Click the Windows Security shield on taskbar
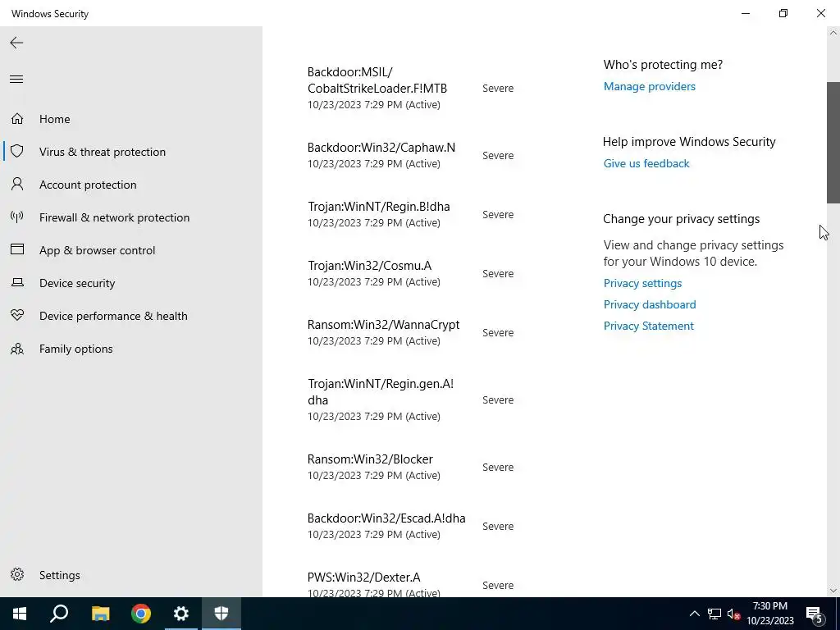The image size is (840, 630). click(x=221, y=614)
